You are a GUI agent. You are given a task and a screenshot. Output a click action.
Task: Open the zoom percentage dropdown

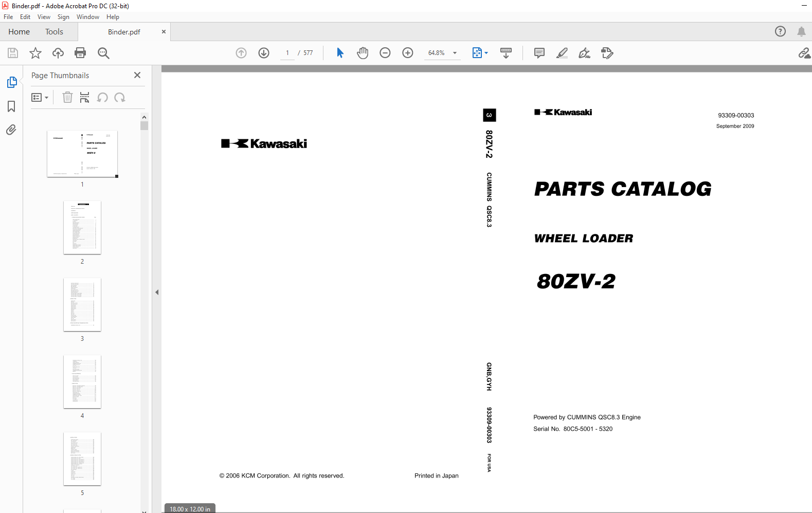455,53
